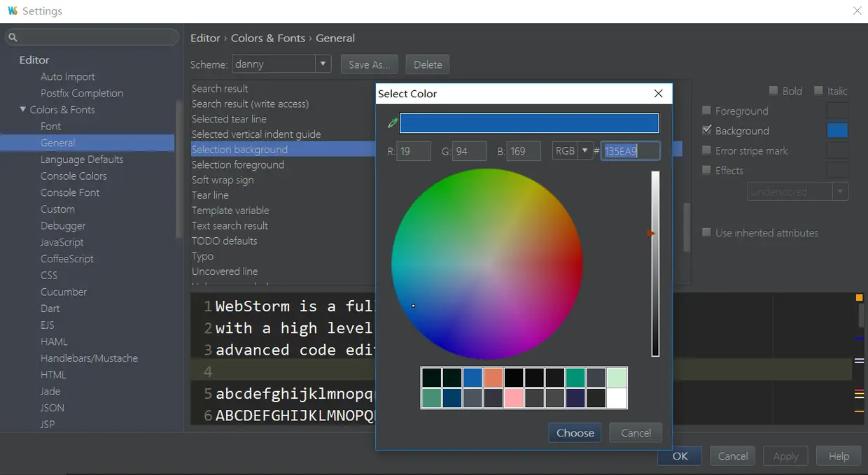This screenshot has width=868, height=475.
Task: Click the WebStorm icon in title bar
Action: [x=12, y=11]
